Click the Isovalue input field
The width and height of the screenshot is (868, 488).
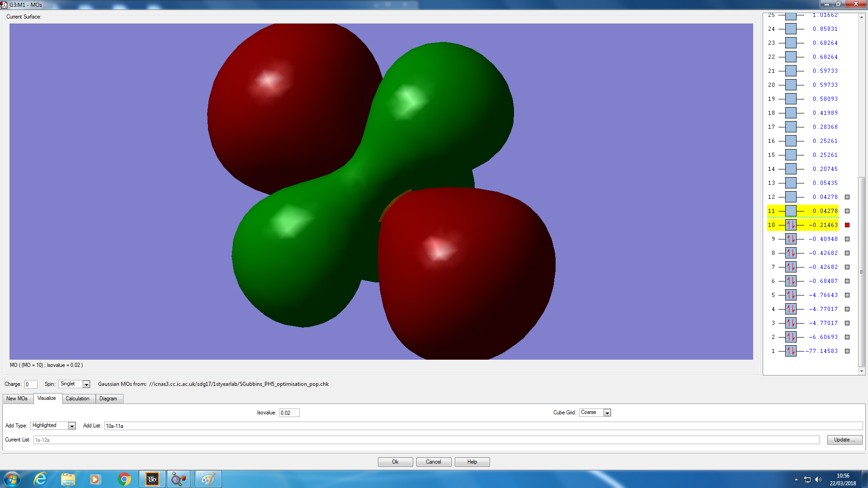(x=289, y=413)
